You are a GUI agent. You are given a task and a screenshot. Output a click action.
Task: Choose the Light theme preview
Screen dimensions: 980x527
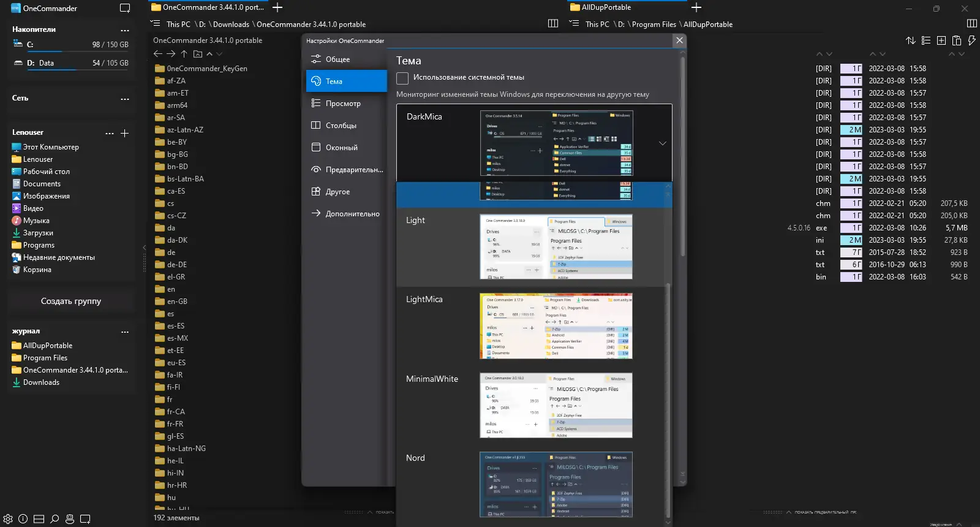point(556,247)
